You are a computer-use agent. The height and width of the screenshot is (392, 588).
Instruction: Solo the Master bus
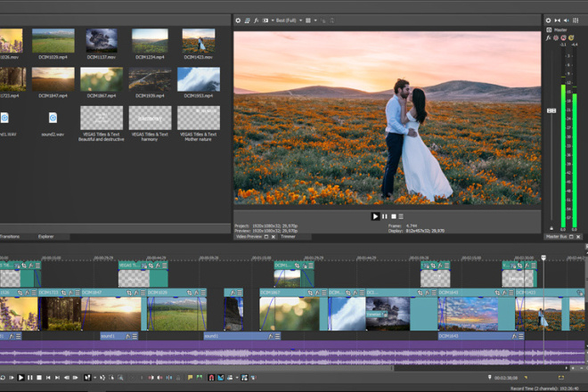coord(571,38)
